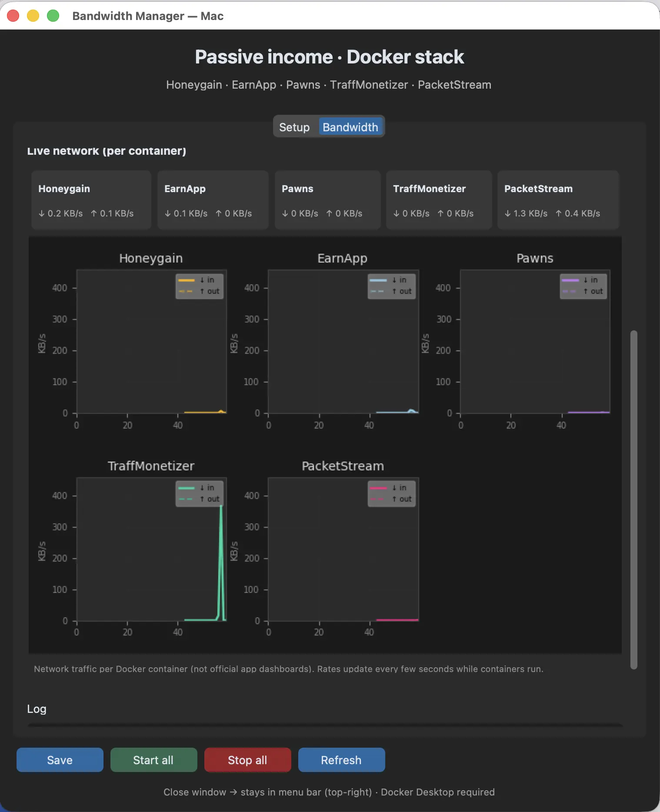
Task: Click PacketStream card download rate 1.3 KB/s
Action: [526, 213]
